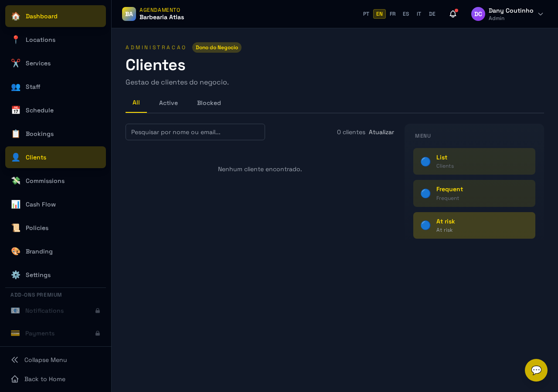Open the chat bubble in the corner
This screenshot has width=558, height=392.
tap(536, 370)
